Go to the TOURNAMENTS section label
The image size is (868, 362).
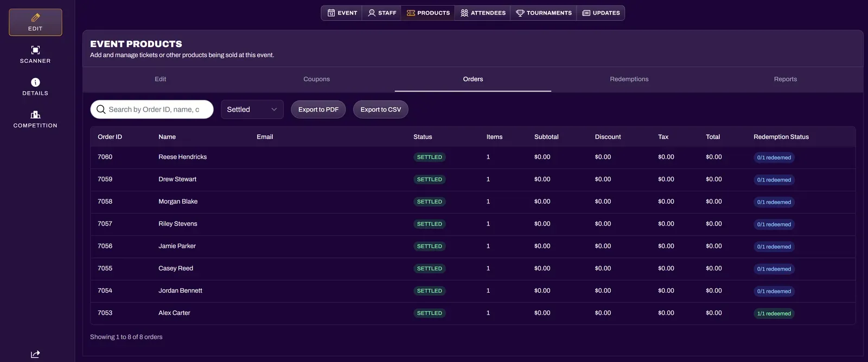click(549, 13)
